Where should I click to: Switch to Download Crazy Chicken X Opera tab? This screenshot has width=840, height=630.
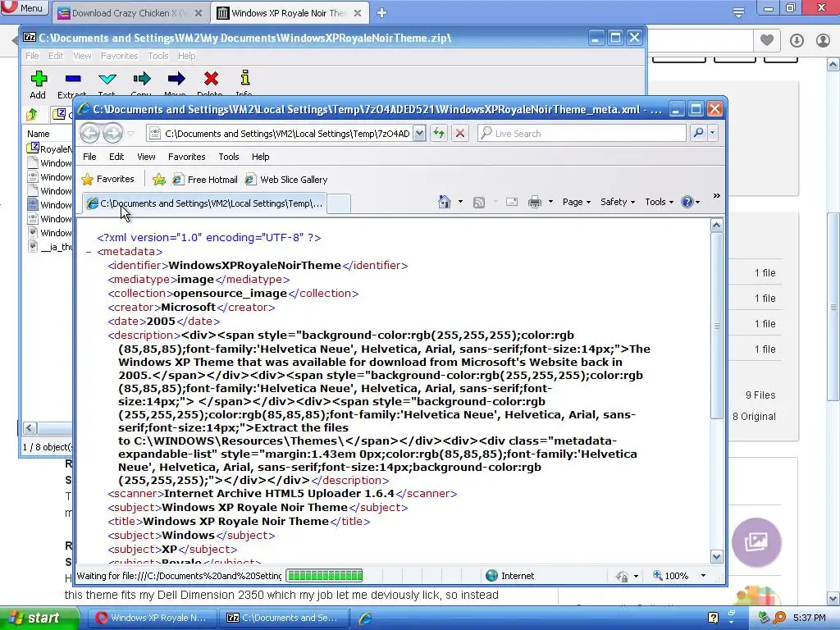pos(130,13)
